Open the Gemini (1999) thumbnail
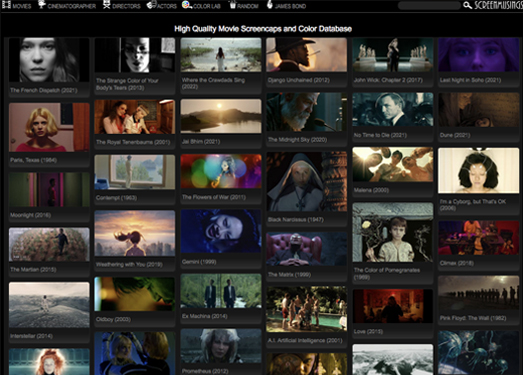523x375 pixels. coord(221,231)
